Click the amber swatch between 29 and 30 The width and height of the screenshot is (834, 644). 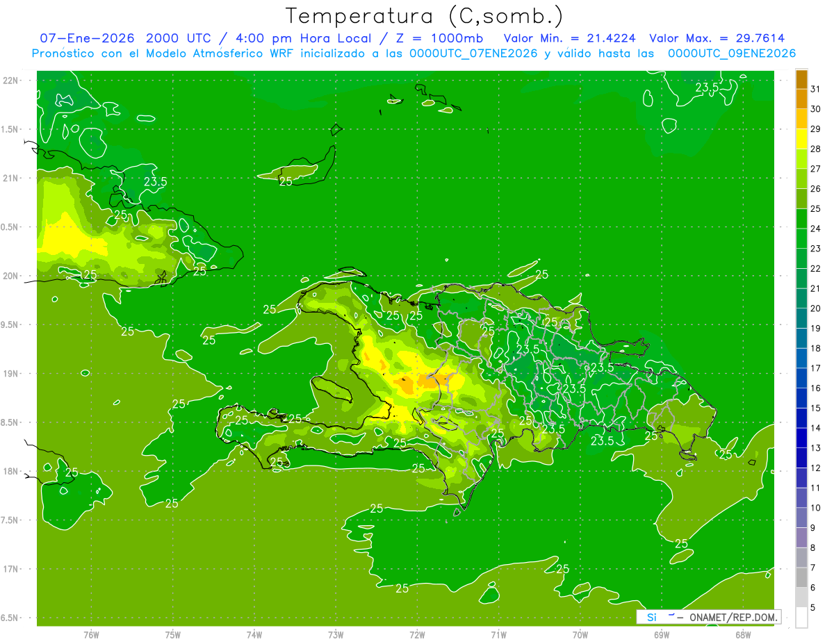coord(801,119)
